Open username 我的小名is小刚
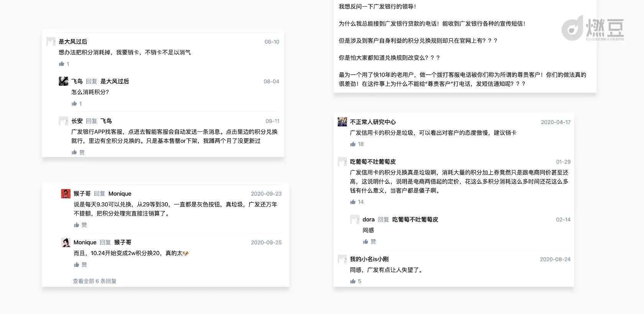This screenshot has height=314, width=644. 369,259
